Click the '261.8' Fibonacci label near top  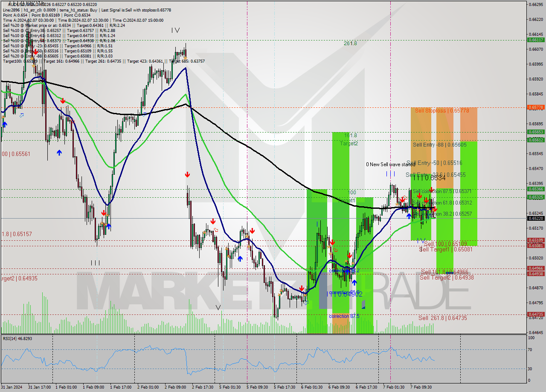(350, 43)
